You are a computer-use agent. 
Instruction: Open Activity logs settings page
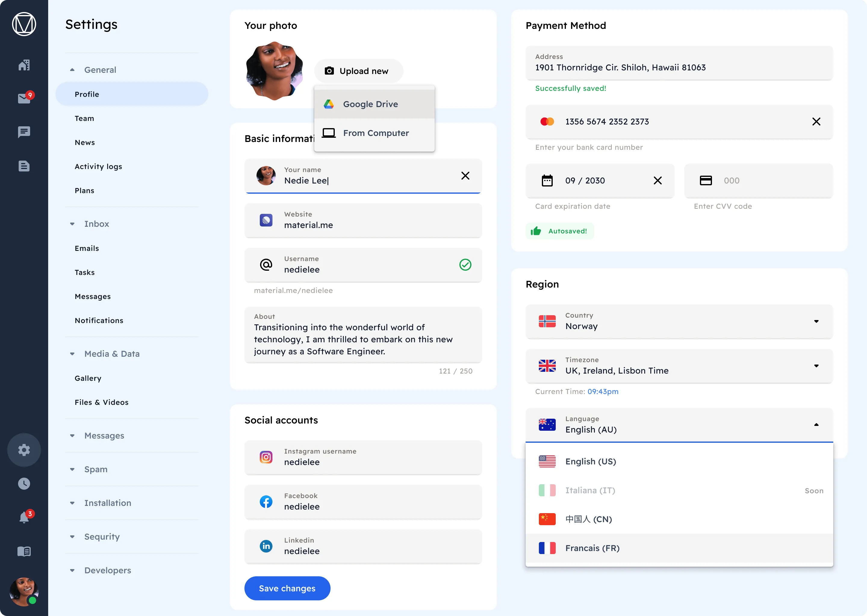pos(98,167)
